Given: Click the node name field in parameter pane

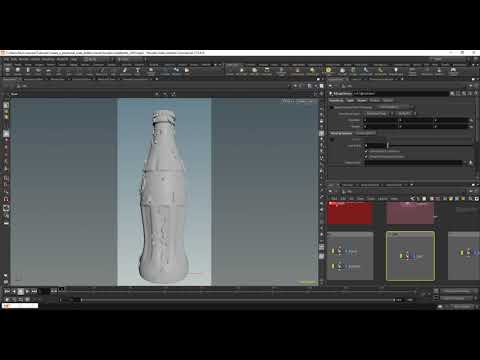Looking at the screenshot, I should [401, 94].
